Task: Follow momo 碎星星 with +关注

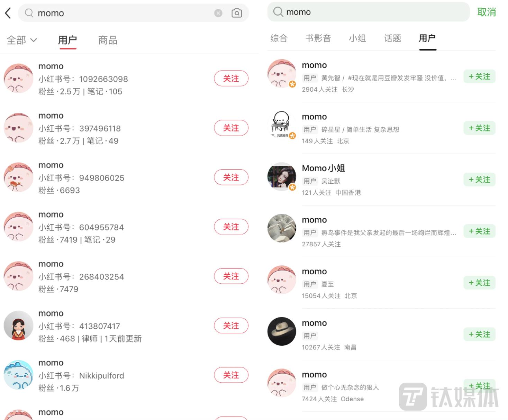Action: [480, 128]
